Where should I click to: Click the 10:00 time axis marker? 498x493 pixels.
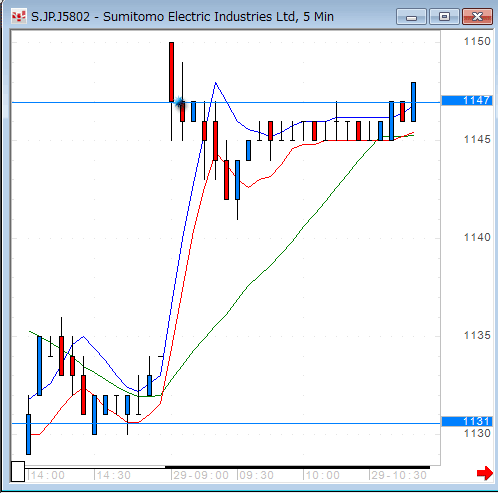click(321, 475)
